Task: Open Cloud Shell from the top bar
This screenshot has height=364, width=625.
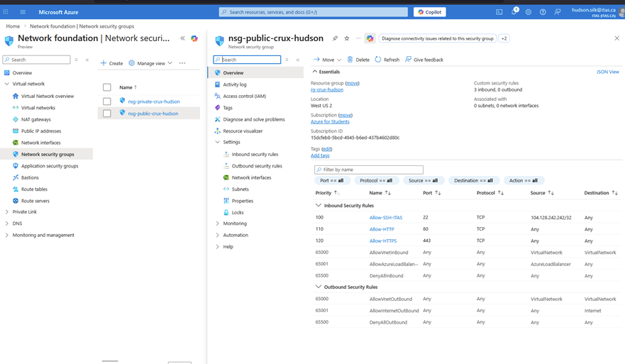Action: click(x=499, y=12)
